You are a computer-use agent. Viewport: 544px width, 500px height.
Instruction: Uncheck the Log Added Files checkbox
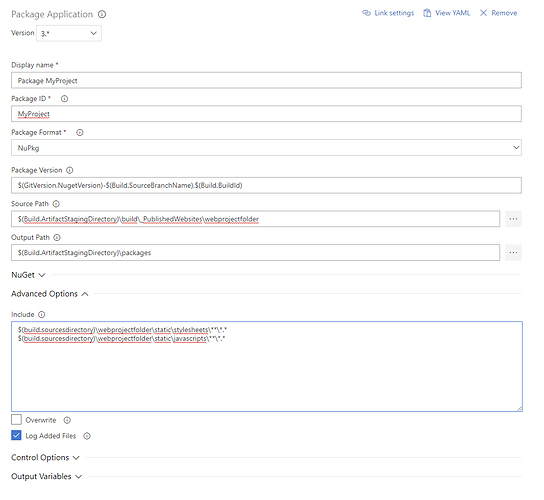[x=16, y=435]
